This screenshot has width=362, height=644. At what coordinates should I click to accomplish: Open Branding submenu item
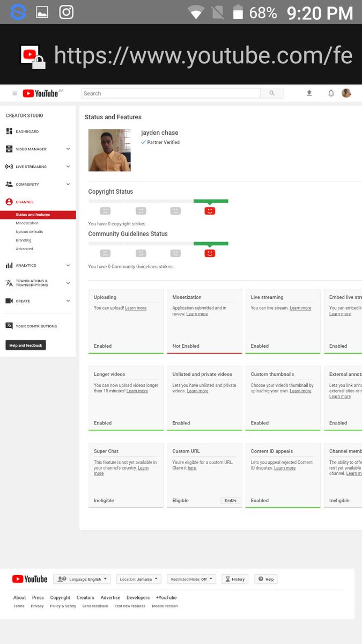tap(24, 240)
